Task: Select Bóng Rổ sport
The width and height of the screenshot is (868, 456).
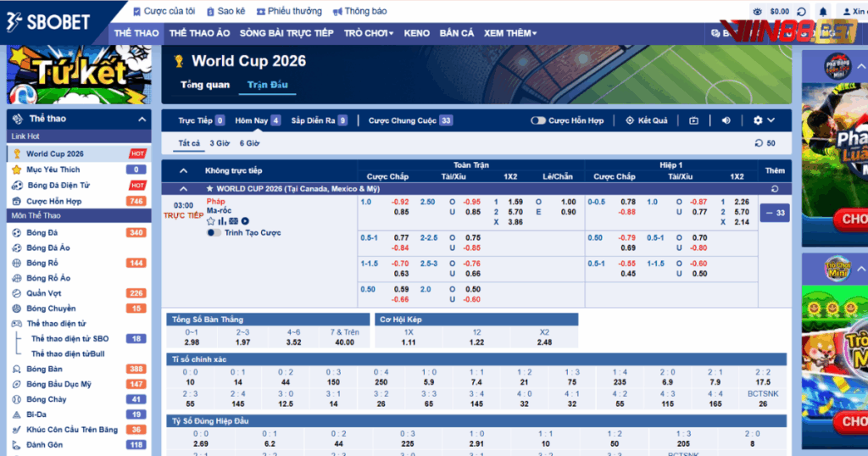Action: pyautogui.click(x=79, y=264)
